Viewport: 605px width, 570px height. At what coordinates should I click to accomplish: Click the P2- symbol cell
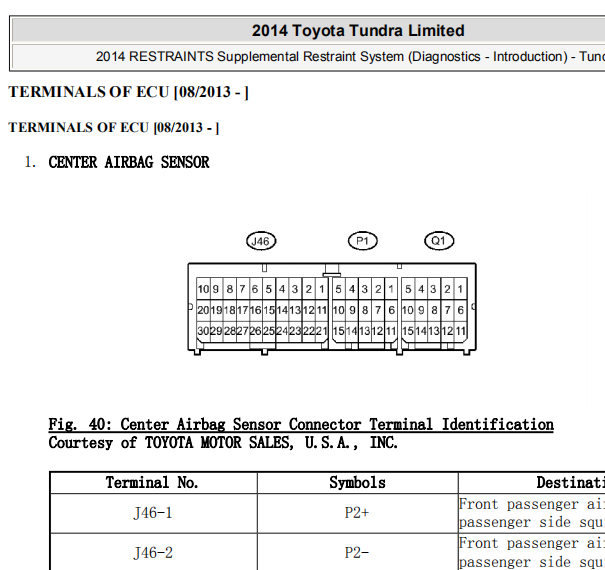[357, 552]
